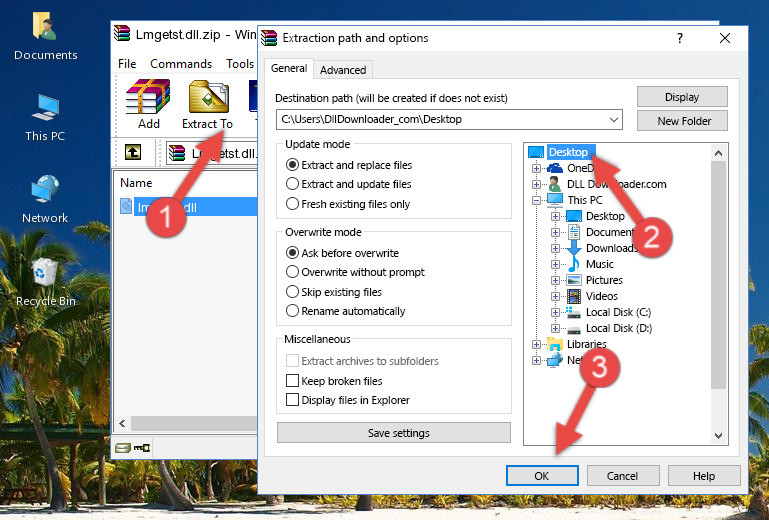Select the Recycle Bin desktop icon
Image resolution: width=769 pixels, height=520 pixels.
pyautogui.click(x=45, y=282)
